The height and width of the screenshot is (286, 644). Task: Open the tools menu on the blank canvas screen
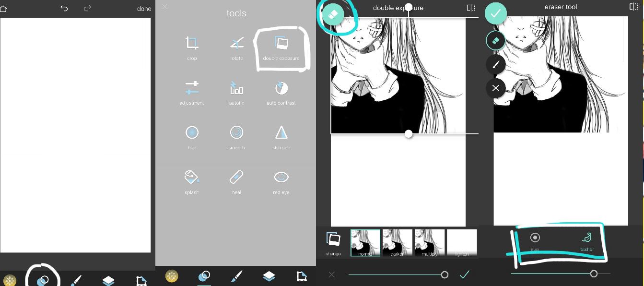pos(43,280)
